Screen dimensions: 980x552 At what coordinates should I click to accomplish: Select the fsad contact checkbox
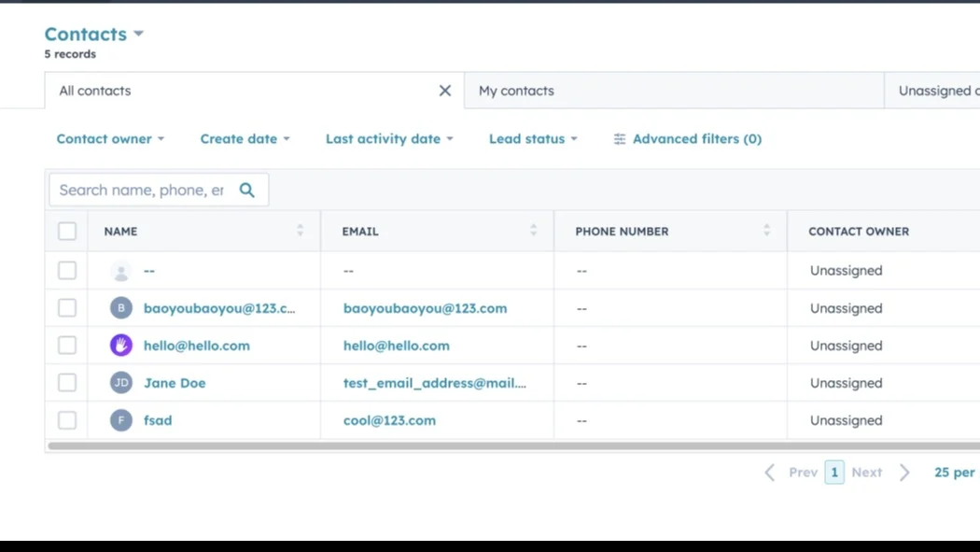[x=67, y=420]
